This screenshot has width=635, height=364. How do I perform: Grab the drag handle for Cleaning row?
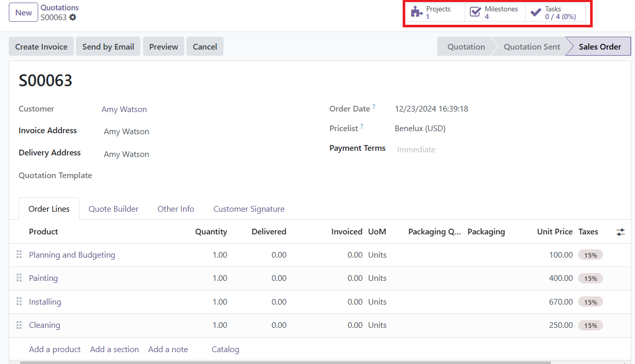tap(19, 325)
